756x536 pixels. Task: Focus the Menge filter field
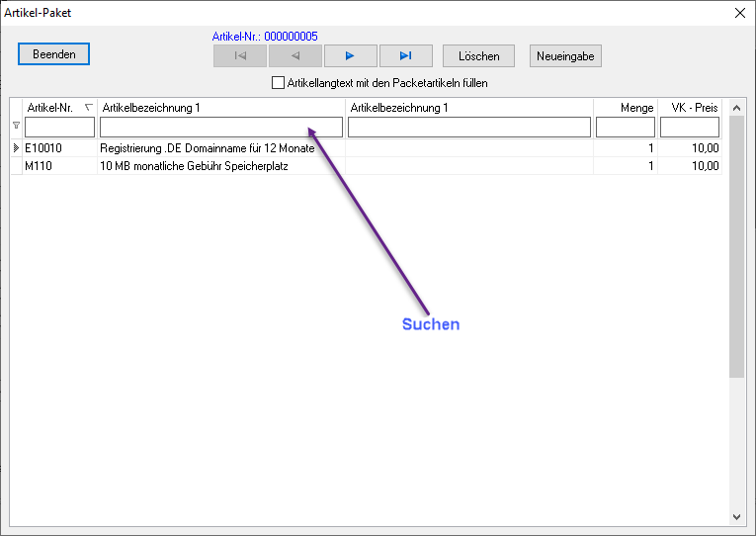(x=626, y=128)
